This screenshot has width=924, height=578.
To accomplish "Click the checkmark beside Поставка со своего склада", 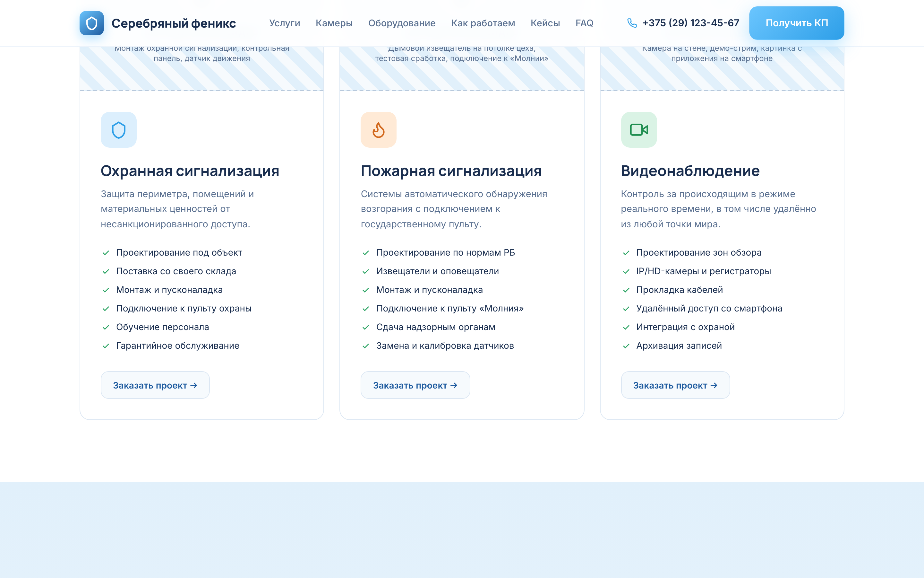I will [x=106, y=271].
